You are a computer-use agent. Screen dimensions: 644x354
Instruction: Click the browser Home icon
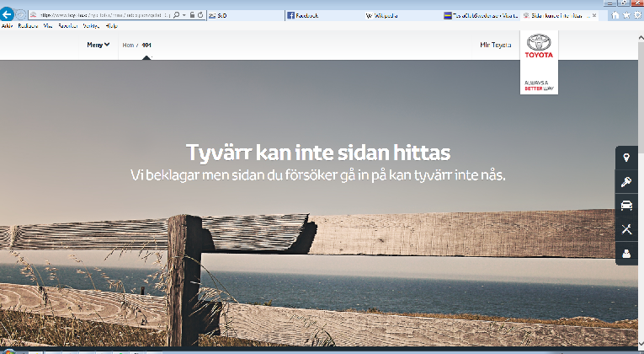(x=615, y=15)
